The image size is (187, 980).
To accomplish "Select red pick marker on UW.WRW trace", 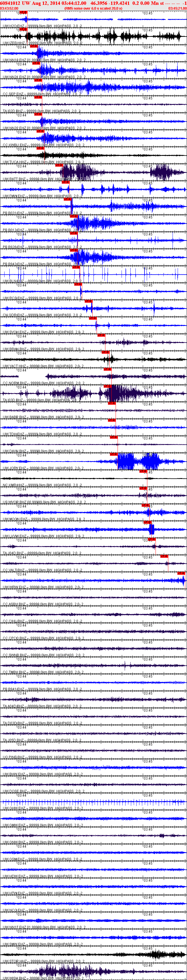I will click(181, 573).
